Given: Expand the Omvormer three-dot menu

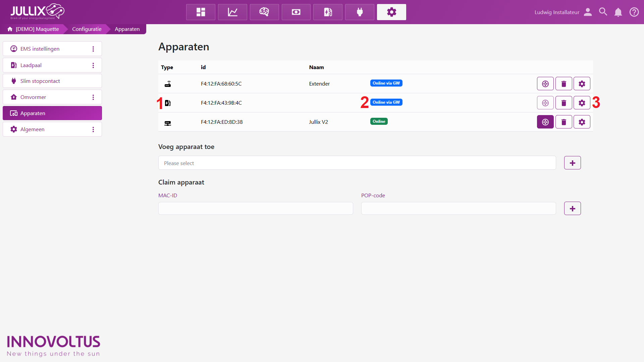Looking at the screenshot, I should point(93,97).
